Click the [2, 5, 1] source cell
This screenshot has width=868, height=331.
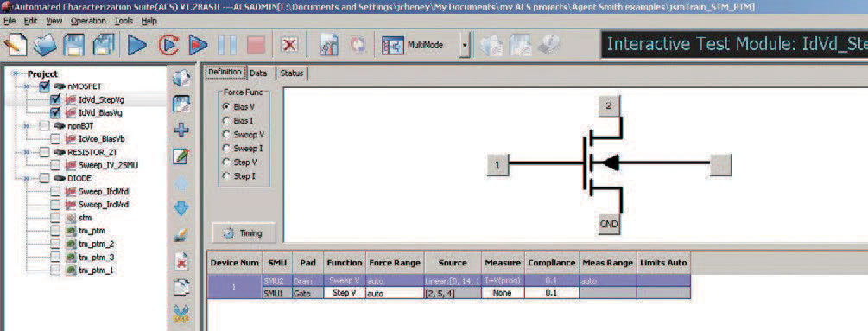[453, 293]
